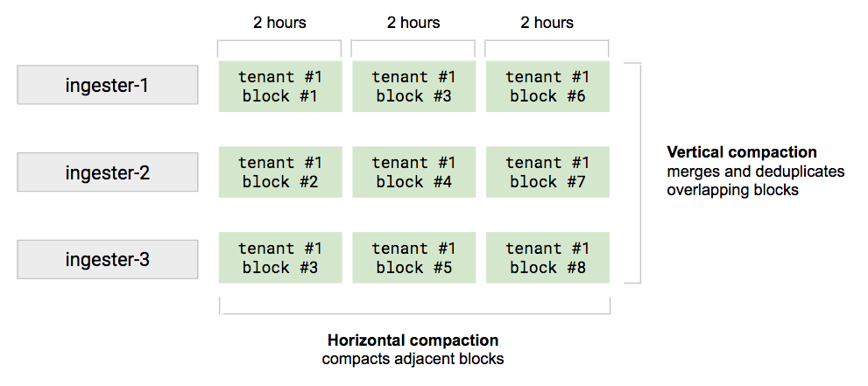Select tenant #1 block #6
The height and width of the screenshot is (386, 868).
pyautogui.click(x=547, y=87)
